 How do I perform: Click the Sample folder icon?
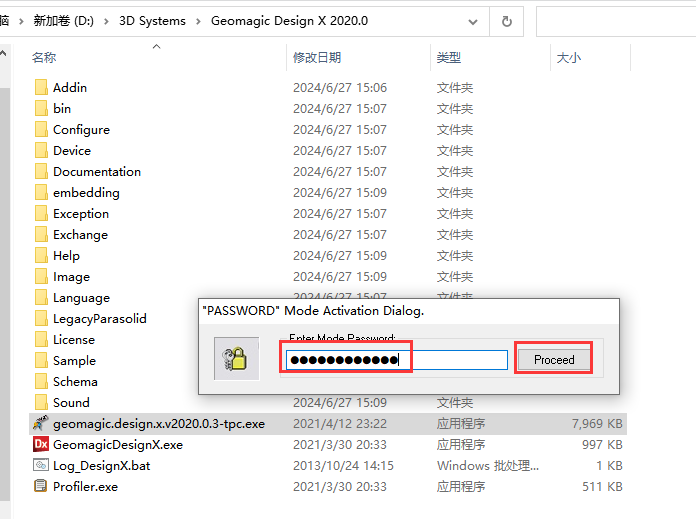pyautogui.click(x=41, y=361)
